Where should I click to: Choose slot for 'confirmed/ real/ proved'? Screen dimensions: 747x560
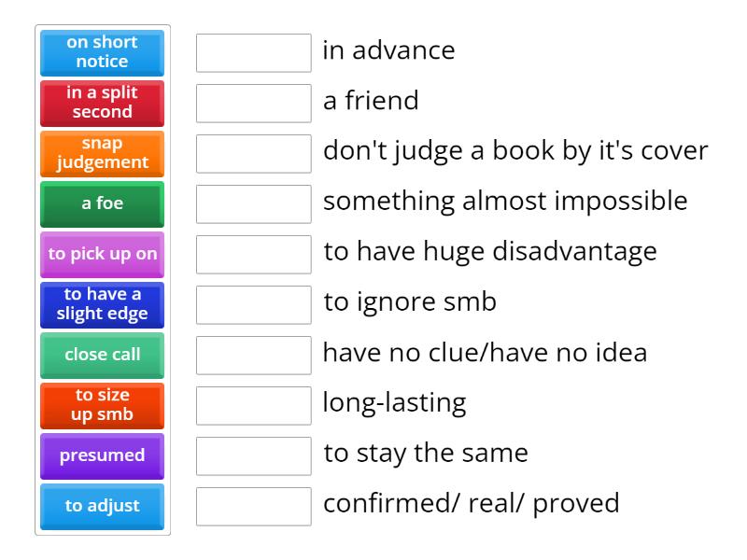pyautogui.click(x=253, y=507)
